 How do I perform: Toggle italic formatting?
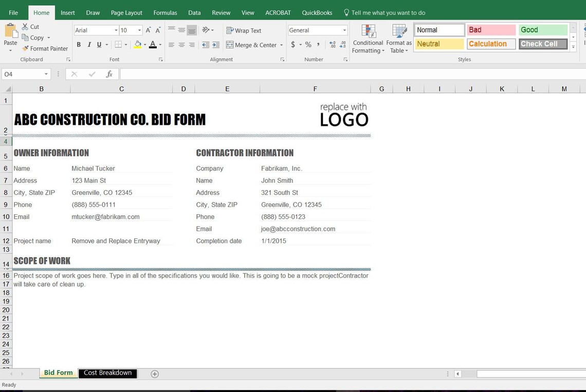pos(88,45)
